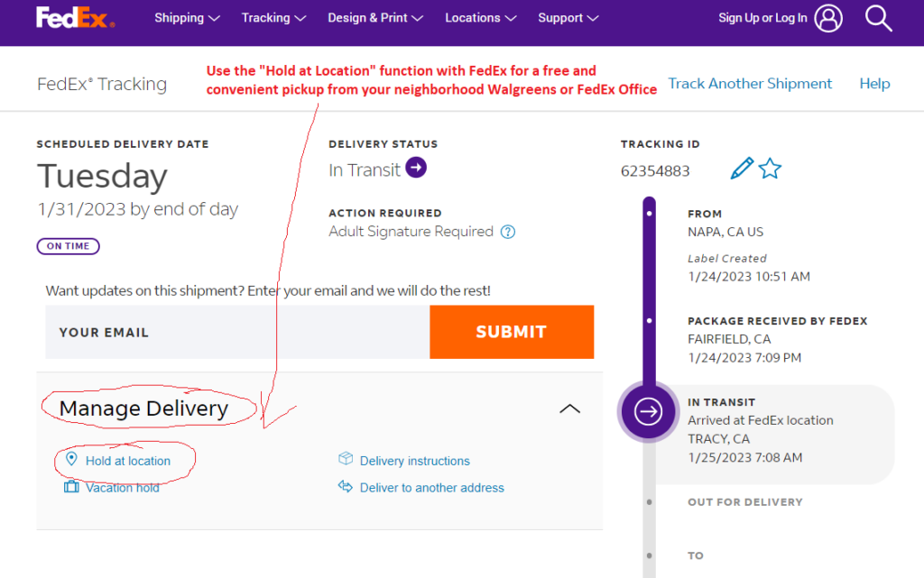
Task: Click the arrow icon beside In Transit status
Action: [414, 169]
